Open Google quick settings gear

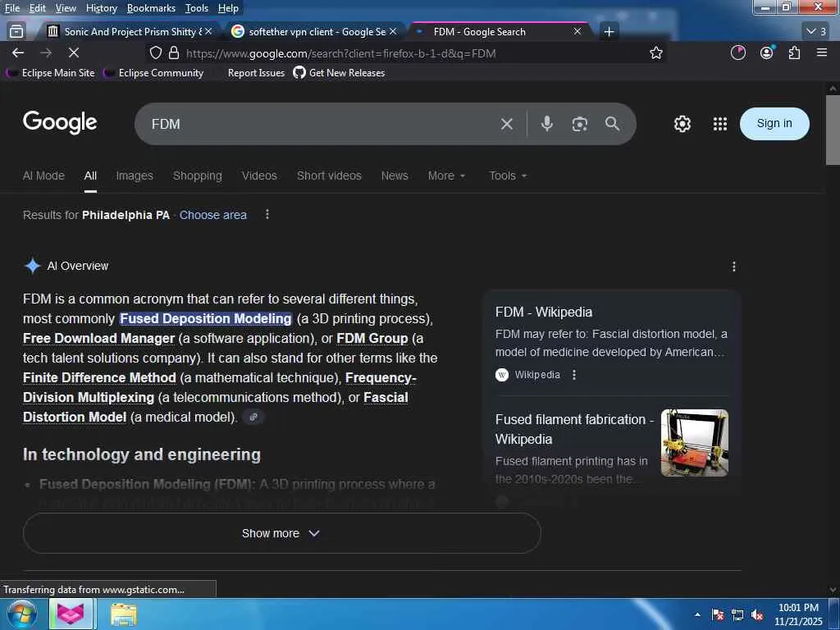point(682,124)
